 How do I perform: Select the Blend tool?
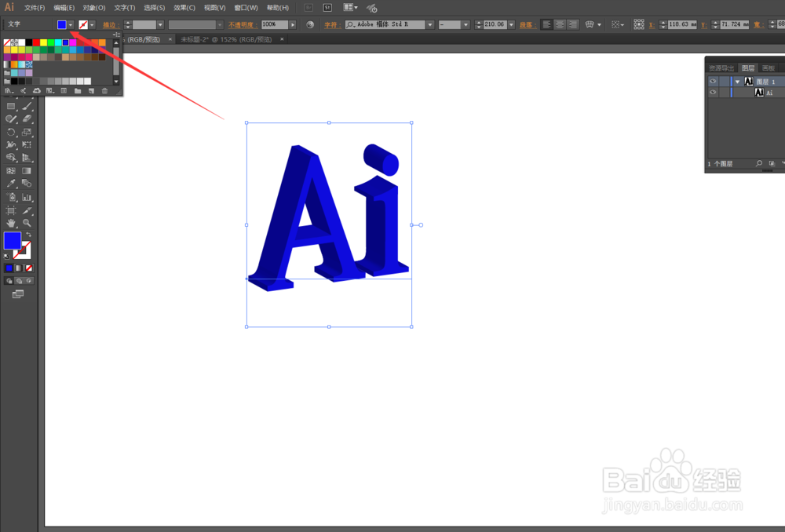click(x=27, y=184)
